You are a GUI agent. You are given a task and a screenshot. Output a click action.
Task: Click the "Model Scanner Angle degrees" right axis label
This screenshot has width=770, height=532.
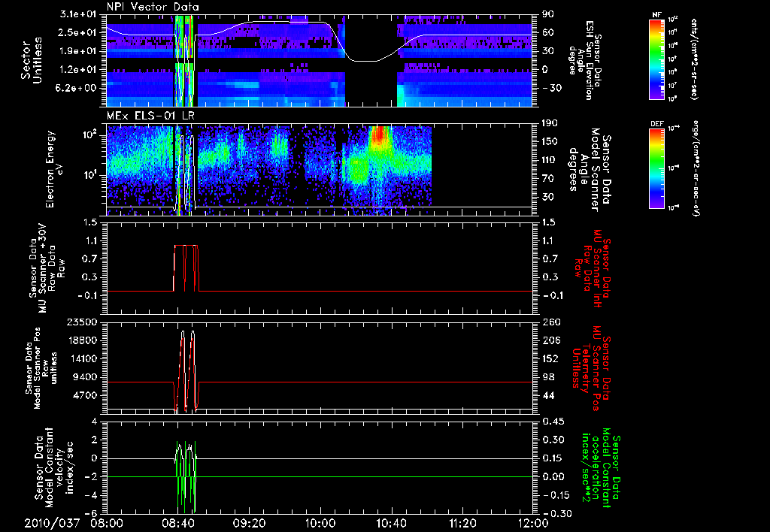590,170
